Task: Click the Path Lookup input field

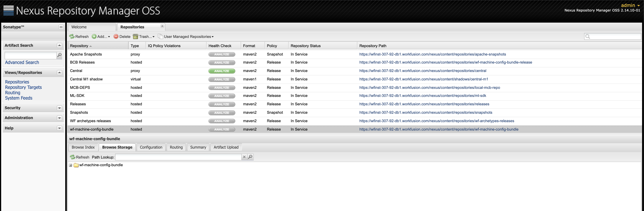Action: 178,157
